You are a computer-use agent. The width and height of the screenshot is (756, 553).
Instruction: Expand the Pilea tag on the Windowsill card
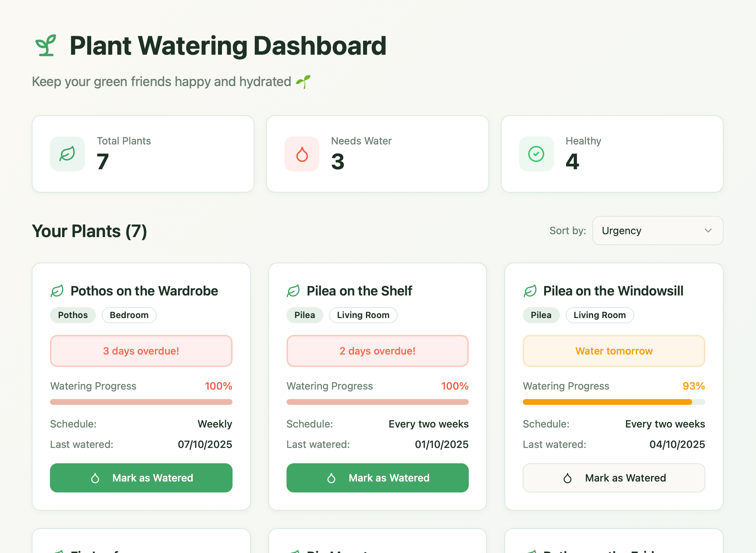pos(541,315)
